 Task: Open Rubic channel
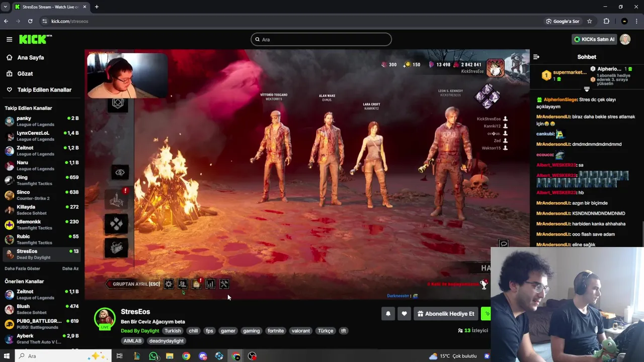click(x=41, y=239)
